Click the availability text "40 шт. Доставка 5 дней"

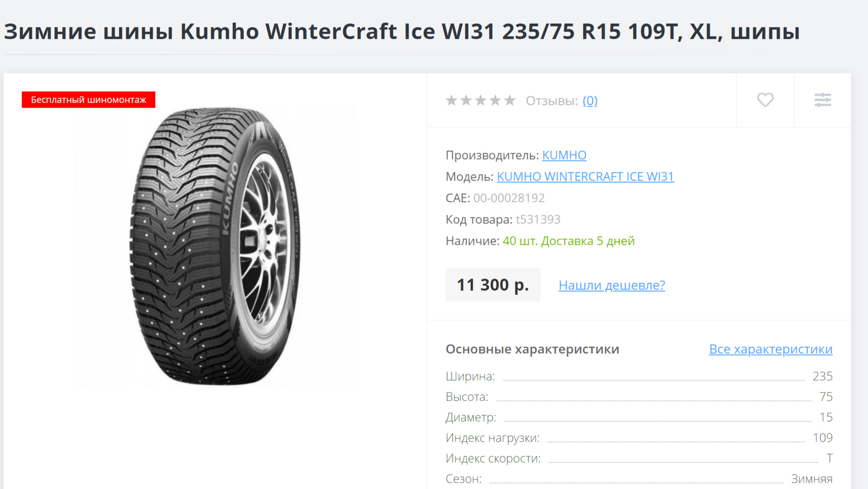click(568, 241)
